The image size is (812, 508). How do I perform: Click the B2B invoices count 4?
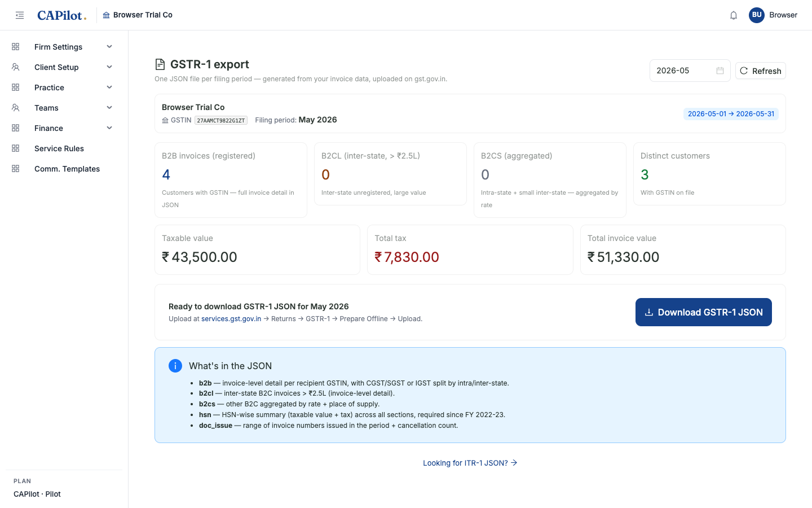(166, 175)
